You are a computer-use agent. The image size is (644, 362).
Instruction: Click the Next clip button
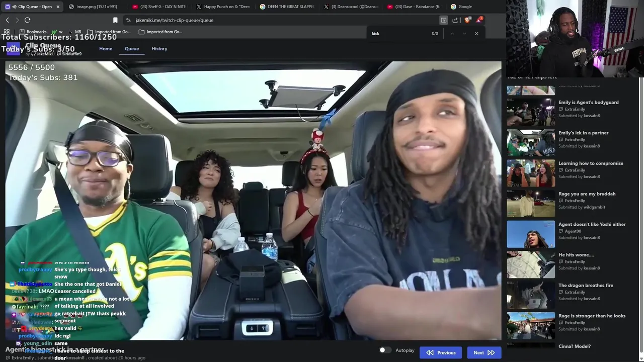(x=484, y=352)
